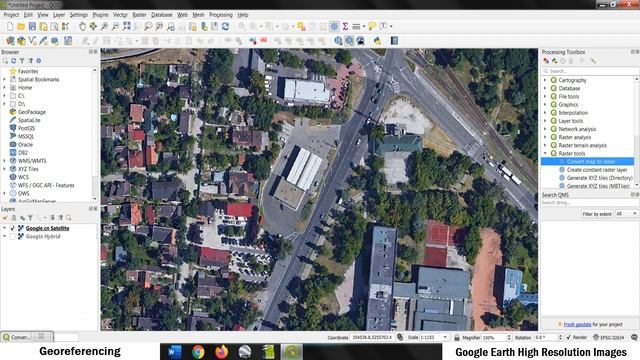This screenshot has width=640, height=360.
Task: Expand Cartography in Processing Toolbox
Action: tap(545, 80)
